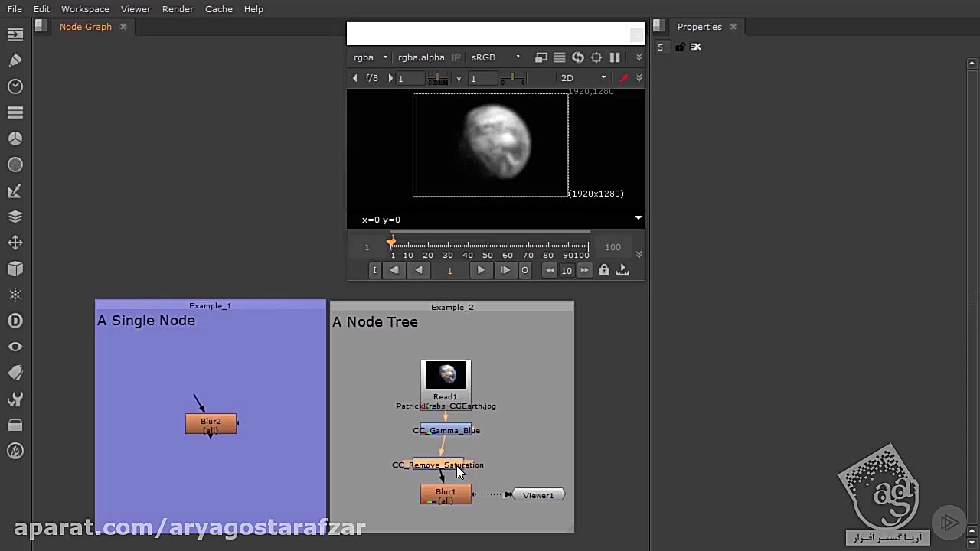Open the 3D nodes cube icon
The width and height of the screenshot is (980, 551).
coord(15,269)
